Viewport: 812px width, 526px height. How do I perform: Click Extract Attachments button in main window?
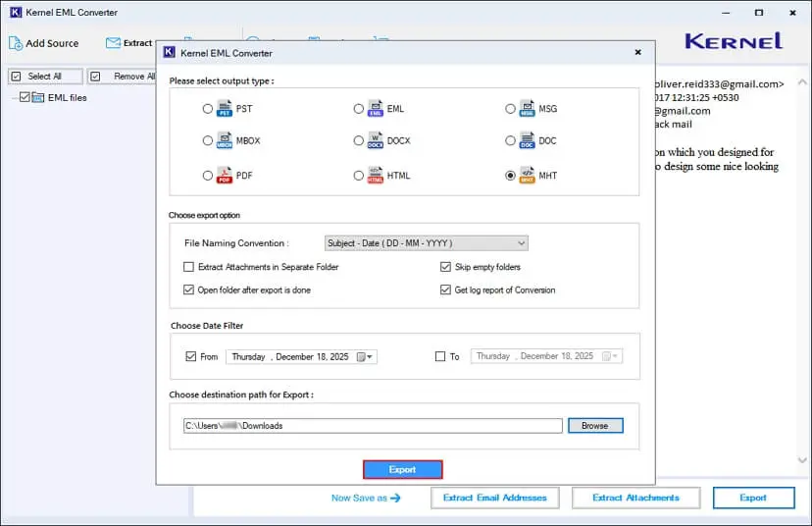(x=635, y=498)
